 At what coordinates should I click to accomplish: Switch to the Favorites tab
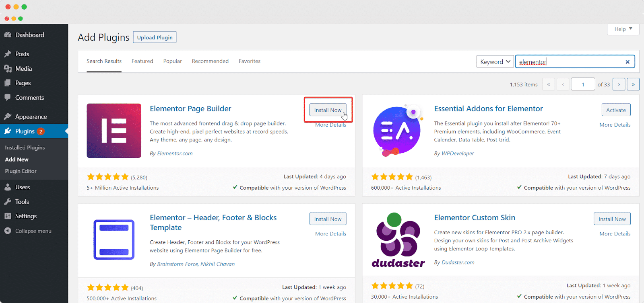pyautogui.click(x=250, y=61)
